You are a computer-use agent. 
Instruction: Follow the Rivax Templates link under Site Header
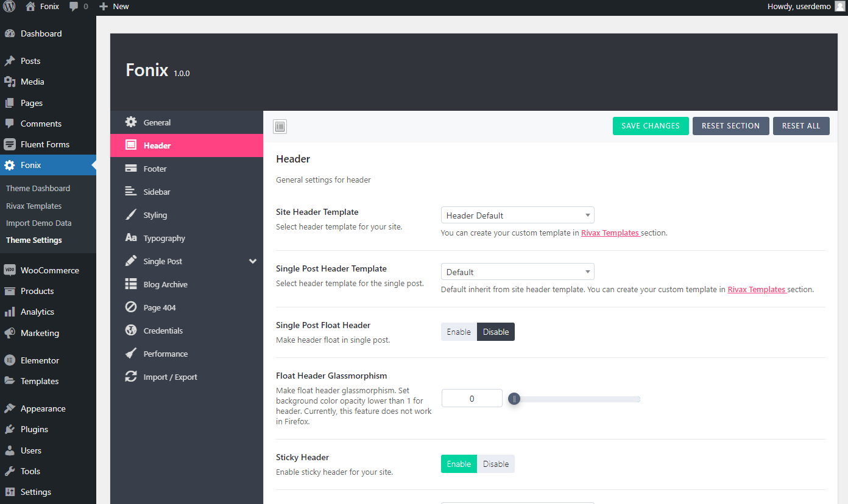610,233
